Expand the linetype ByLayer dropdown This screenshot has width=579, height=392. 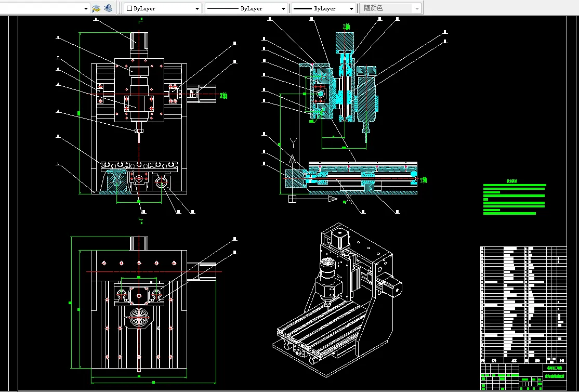283,9
